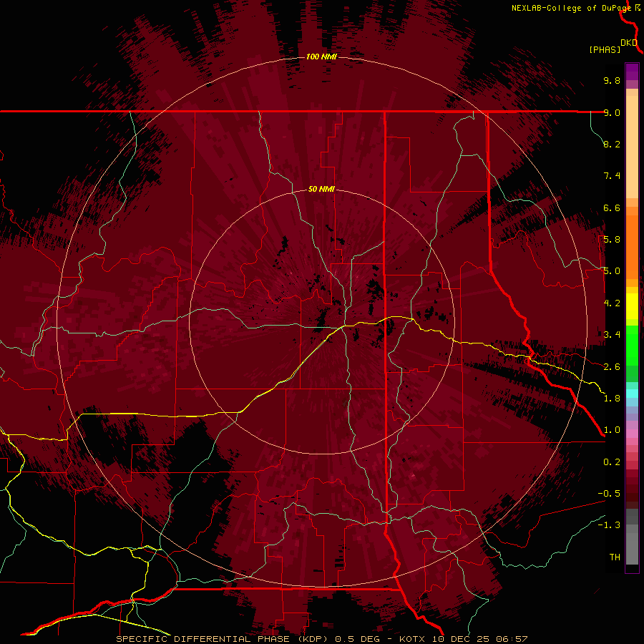Image resolution: width=644 pixels, height=644 pixels.
Task: Click the bright green segment of the color bar
Action: point(632,345)
